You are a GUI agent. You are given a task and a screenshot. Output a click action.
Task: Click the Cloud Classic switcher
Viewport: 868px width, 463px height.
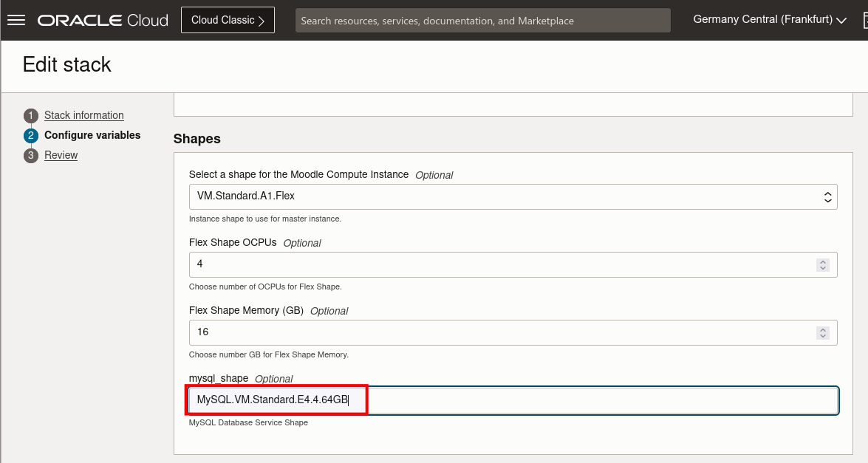coord(227,20)
